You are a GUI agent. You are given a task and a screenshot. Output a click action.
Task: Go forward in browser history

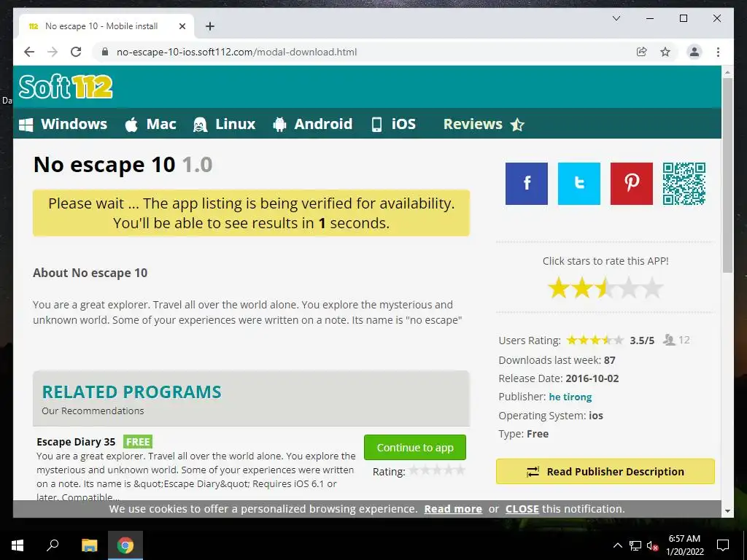[x=53, y=52]
